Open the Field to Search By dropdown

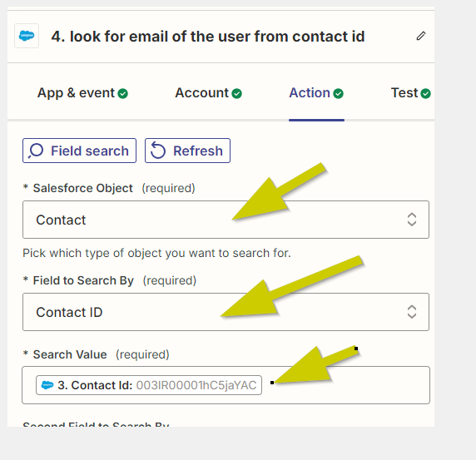226,312
